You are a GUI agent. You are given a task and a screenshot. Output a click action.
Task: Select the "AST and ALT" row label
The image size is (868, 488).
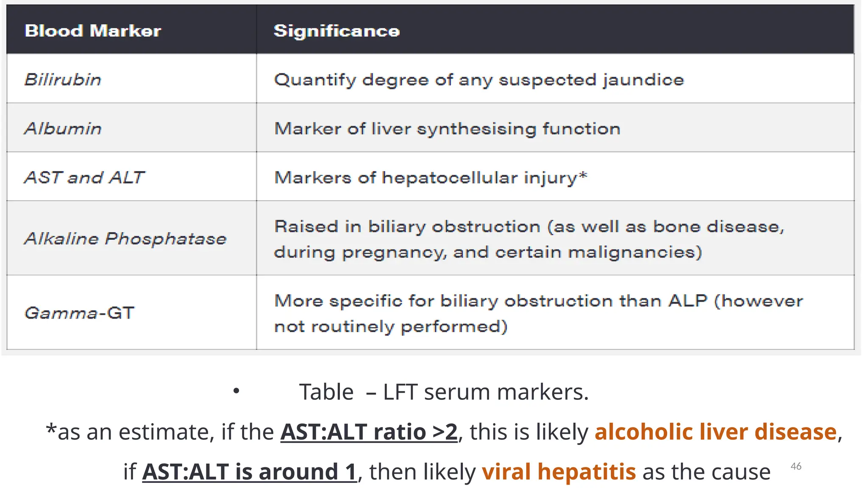[84, 177]
